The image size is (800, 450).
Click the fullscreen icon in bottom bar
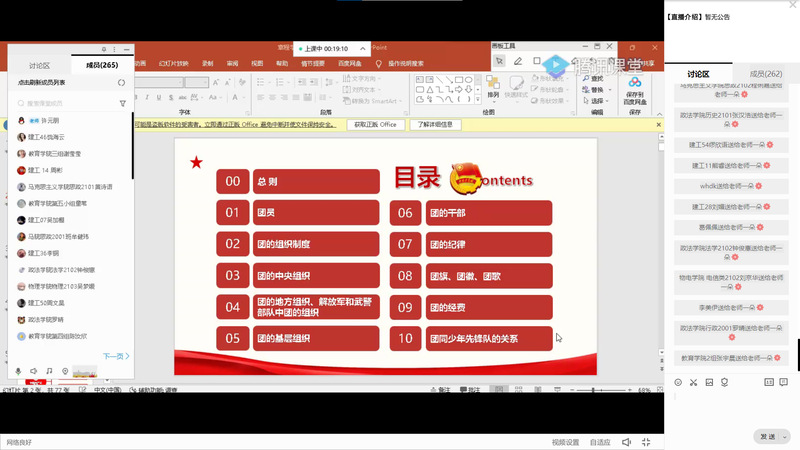(646, 441)
